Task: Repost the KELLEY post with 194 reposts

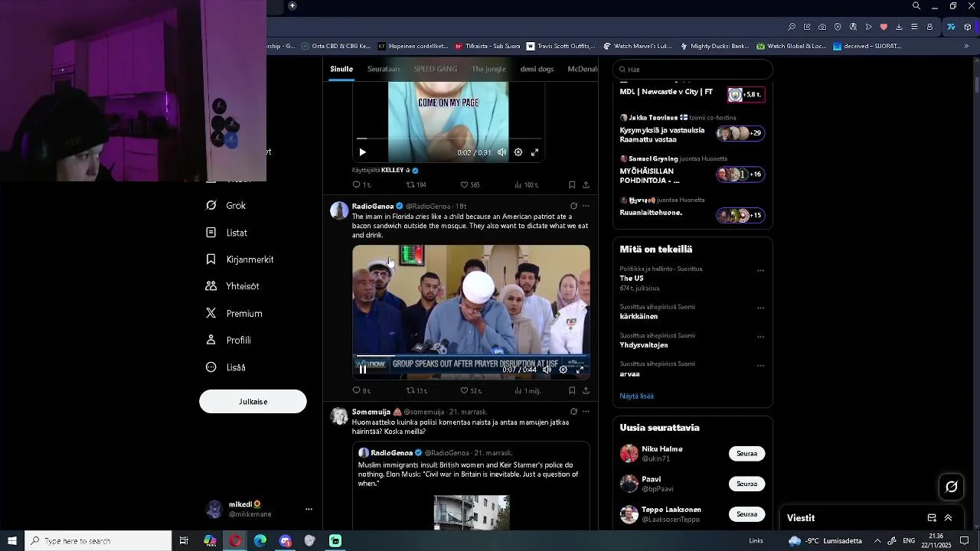Action: click(416, 185)
